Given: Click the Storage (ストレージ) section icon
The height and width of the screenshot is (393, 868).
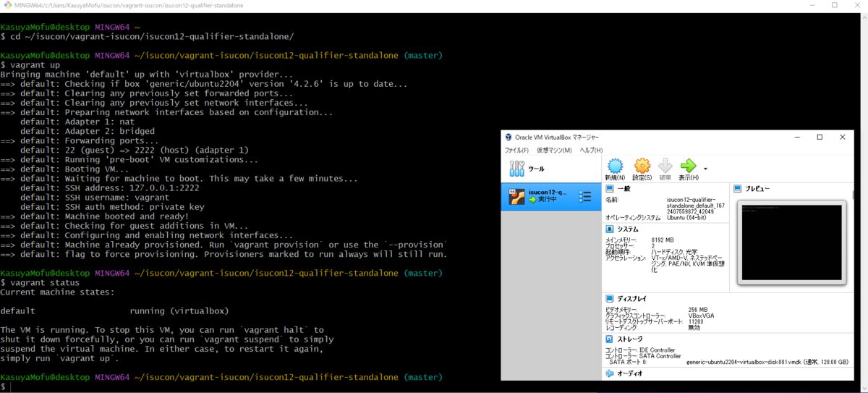Looking at the screenshot, I should pyautogui.click(x=610, y=338).
